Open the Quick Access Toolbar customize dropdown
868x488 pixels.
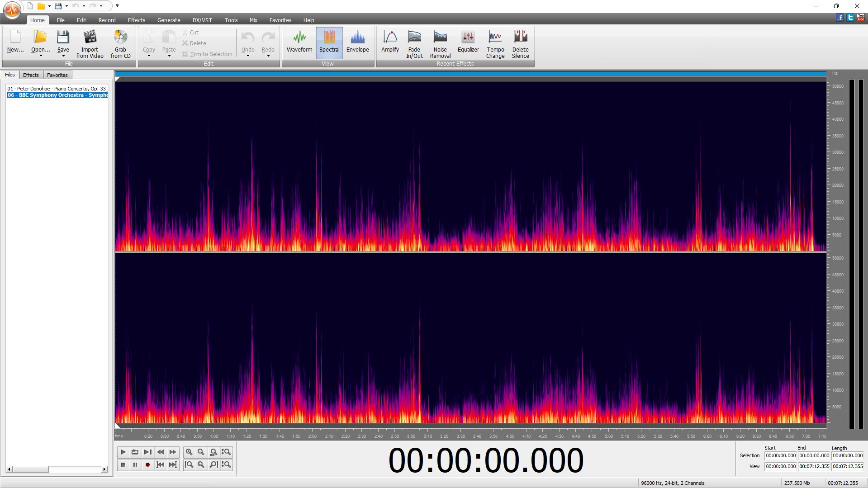point(117,6)
